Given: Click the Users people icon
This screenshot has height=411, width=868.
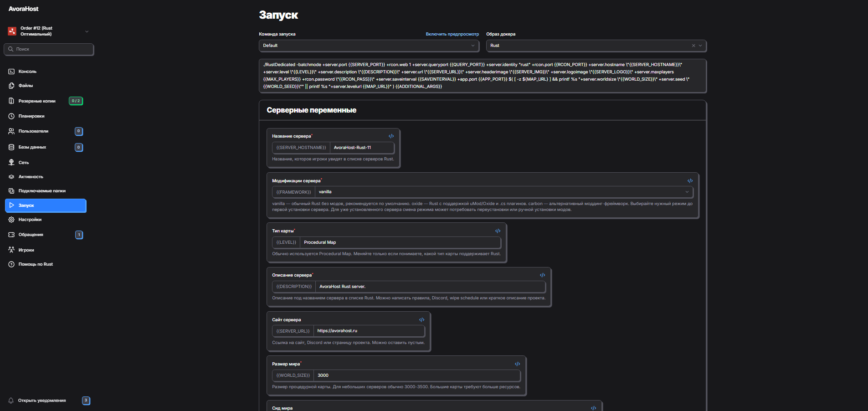Looking at the screenshot, I should tap(11, 131).
